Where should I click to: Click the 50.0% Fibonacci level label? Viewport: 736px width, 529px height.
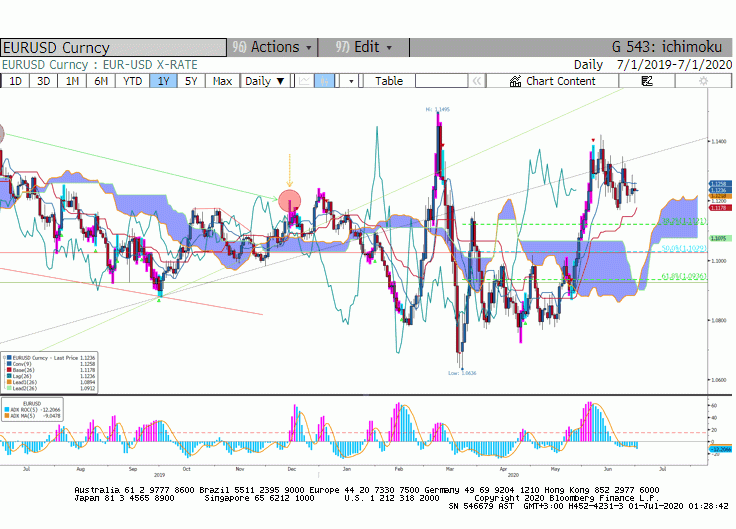tap(684, 248)
